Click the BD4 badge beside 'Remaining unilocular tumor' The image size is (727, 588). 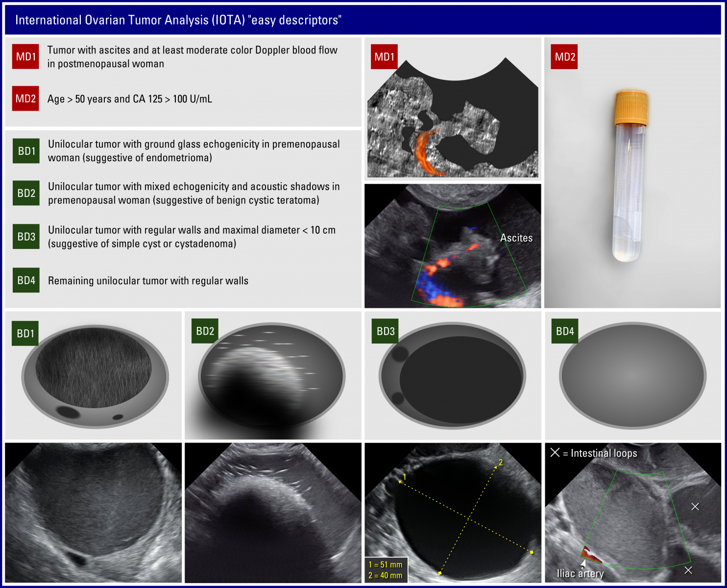[26, 280]
